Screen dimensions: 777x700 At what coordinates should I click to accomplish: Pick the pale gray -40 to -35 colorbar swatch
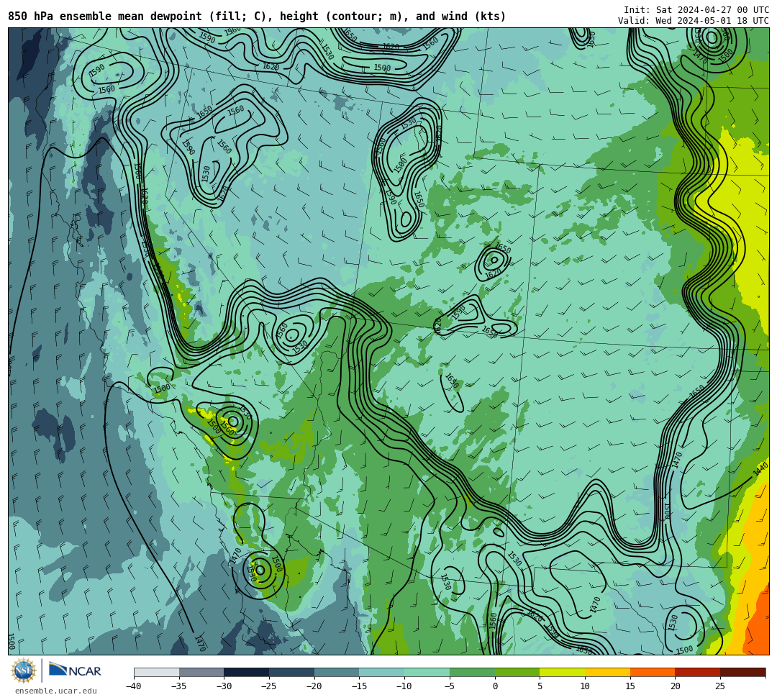click(157, 672)
